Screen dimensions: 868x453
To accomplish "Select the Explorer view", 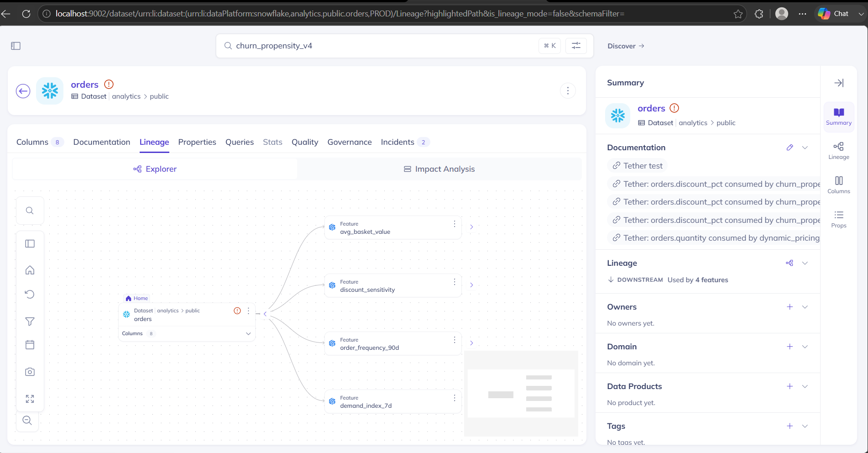I will (155, 169).
